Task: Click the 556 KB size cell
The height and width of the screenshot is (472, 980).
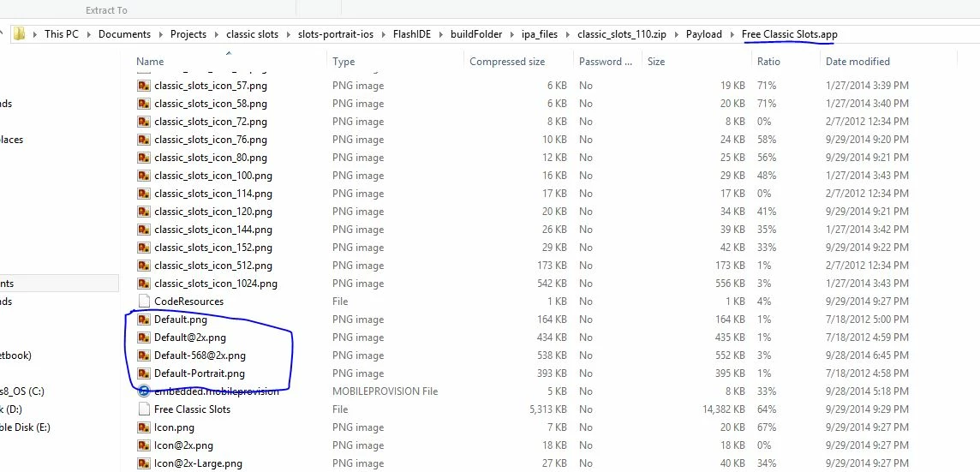Action: pyautogui.click(x=730, y=284)
